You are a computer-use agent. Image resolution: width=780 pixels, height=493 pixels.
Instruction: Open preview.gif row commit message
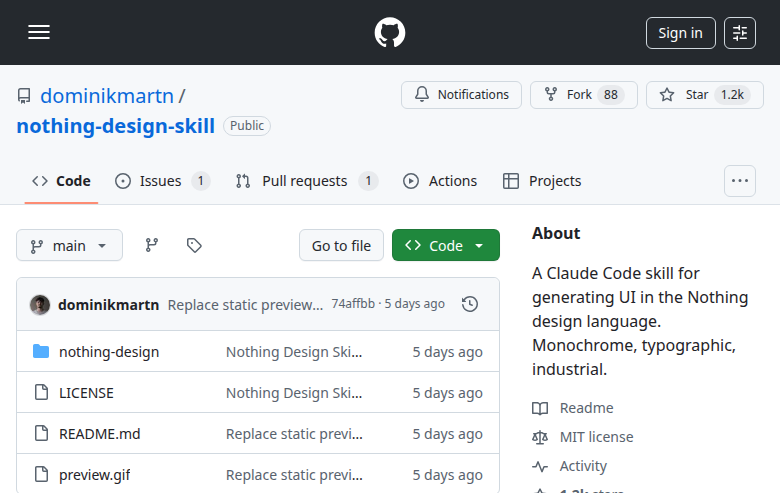point(294,475)
